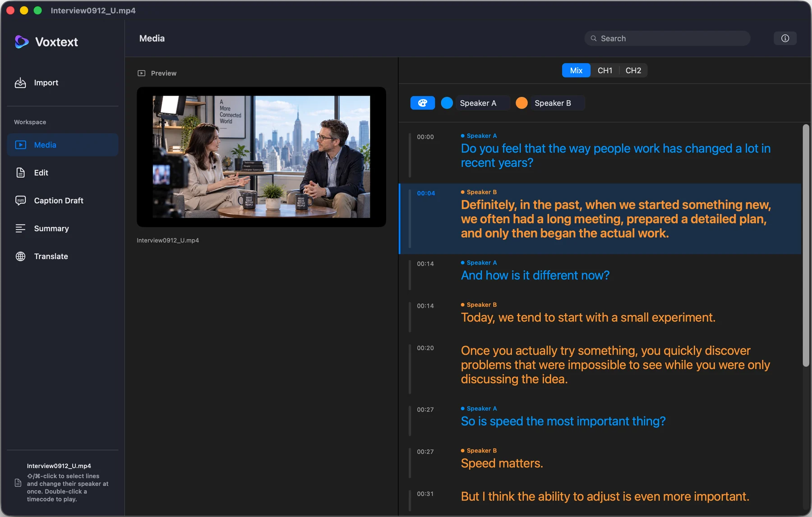Click the 00:31 timecode
Screen dimensions: 812x517
pos(425,494)
